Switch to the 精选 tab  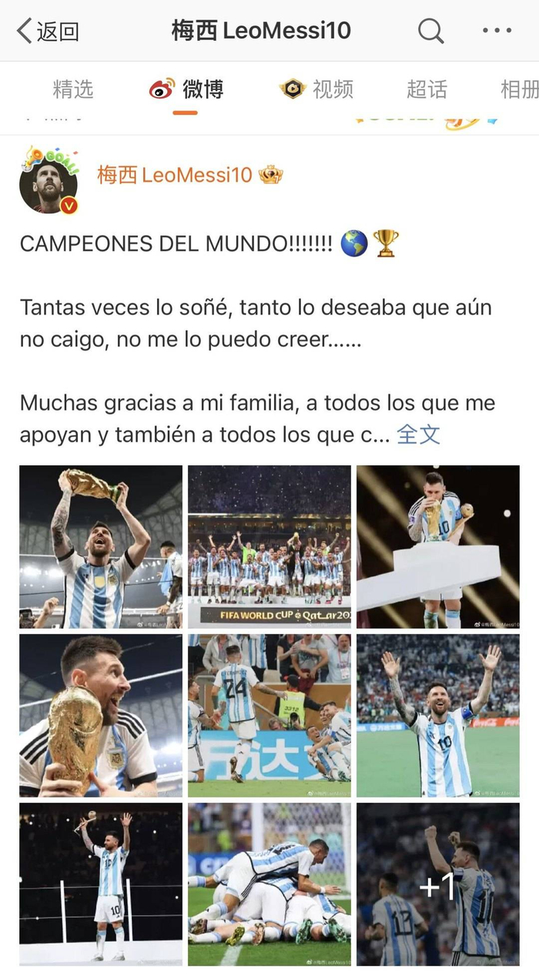[x=73, y=89]
